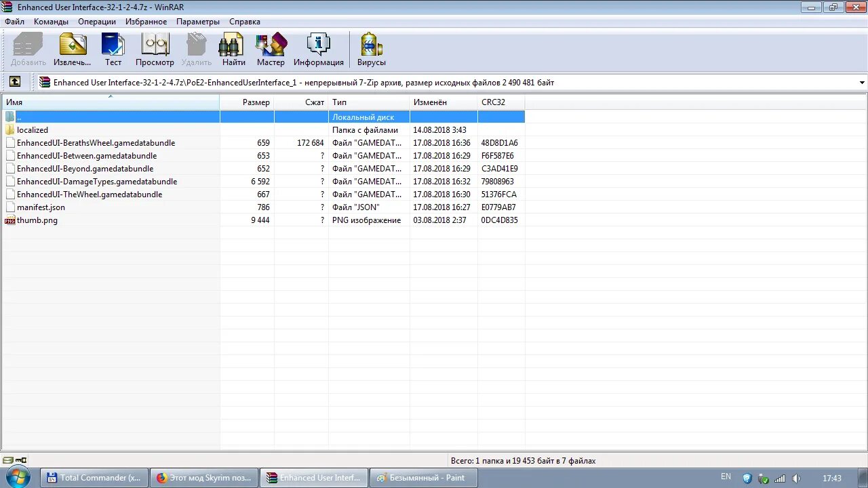868x488 pixels.
Task: Click the 17:43 taskbar clock
Action: [832, 479]
